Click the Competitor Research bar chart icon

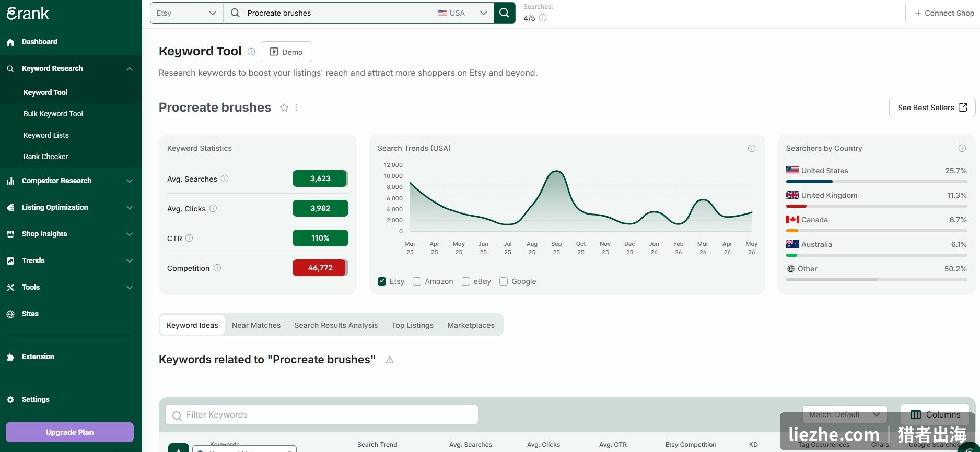coord(10,181)
